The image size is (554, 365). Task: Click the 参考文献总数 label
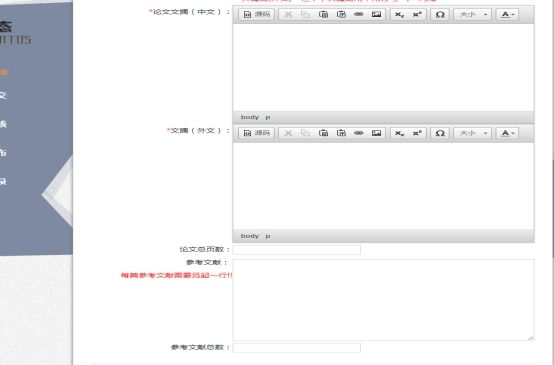[201, 347]
